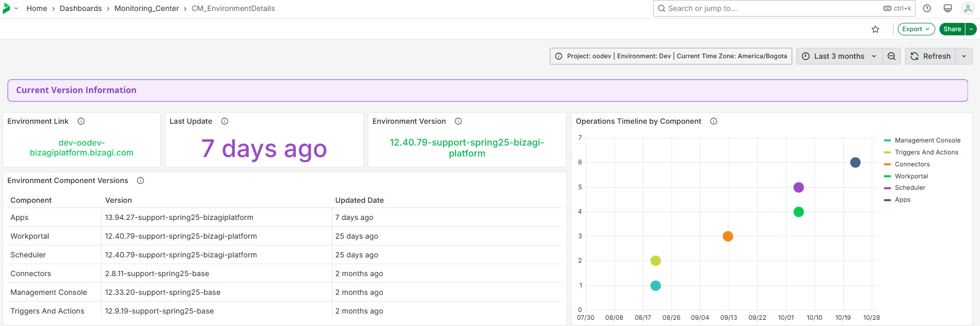Go to Monitoring_Center breadcrumb

(x=147, y=8)
